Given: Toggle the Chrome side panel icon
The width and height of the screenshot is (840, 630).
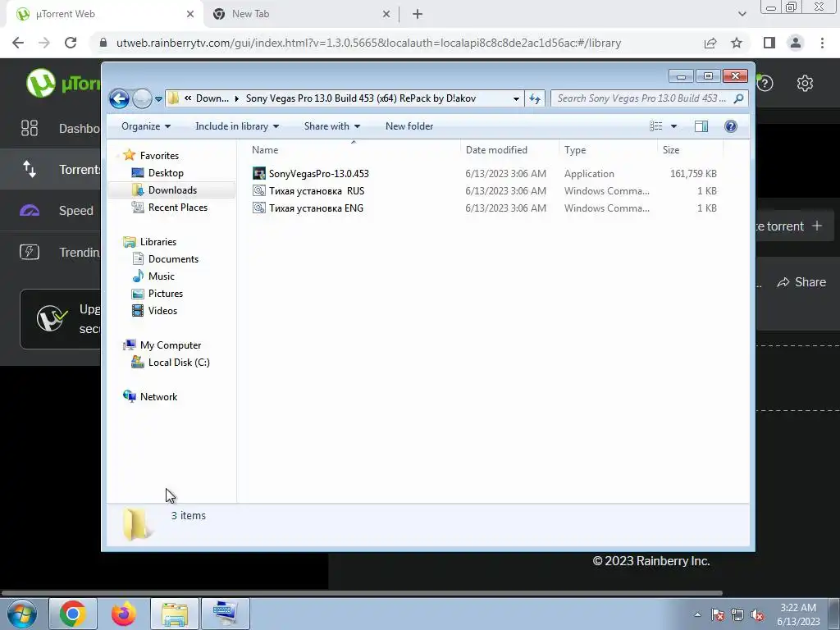Looking at the screenshot, I should coord(769,43).
